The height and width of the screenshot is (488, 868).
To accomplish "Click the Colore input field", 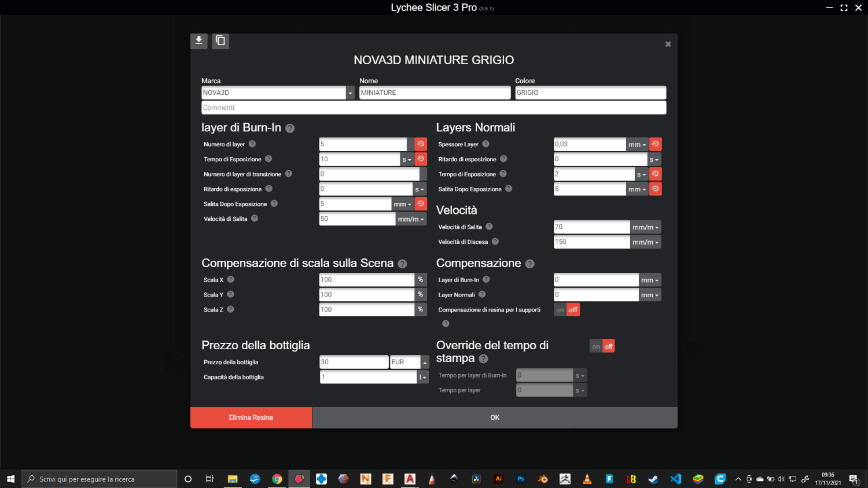I will 590,93.
